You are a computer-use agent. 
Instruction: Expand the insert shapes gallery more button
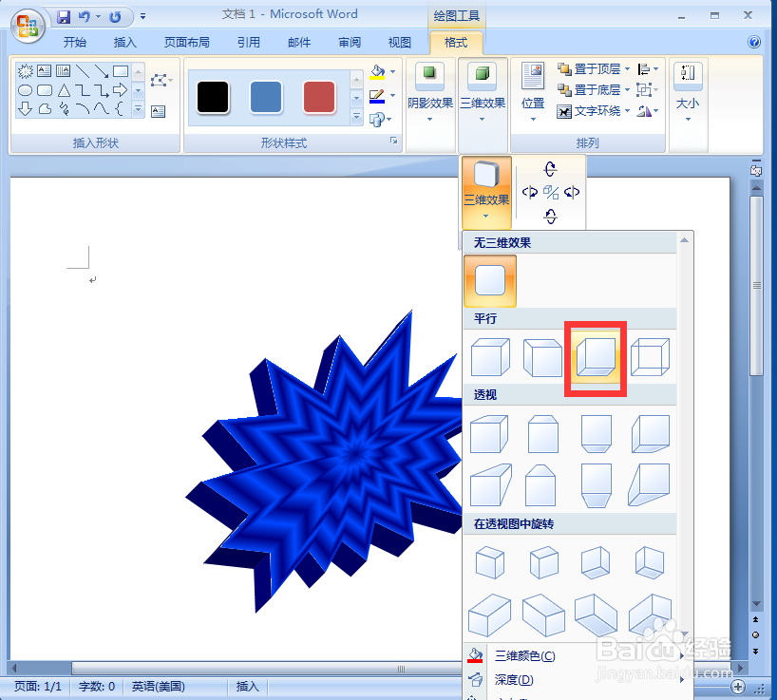pyautogui.click(x=139, y=109)
